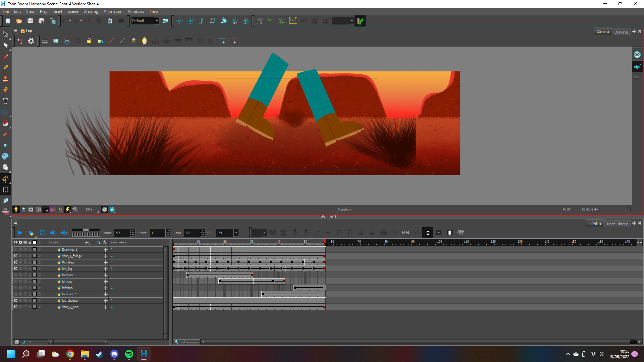Screen dimensions: 644x362
Task: Click the Start frame input field
Action: 157,233
